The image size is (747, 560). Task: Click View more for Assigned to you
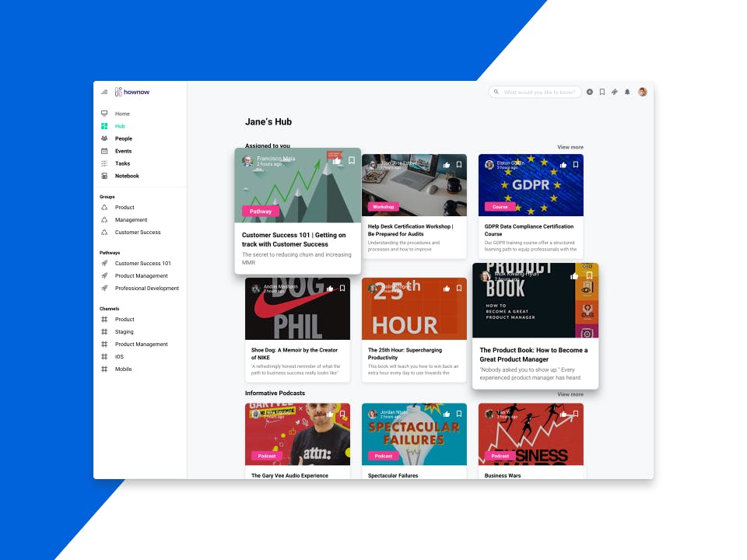click(570, 147)
